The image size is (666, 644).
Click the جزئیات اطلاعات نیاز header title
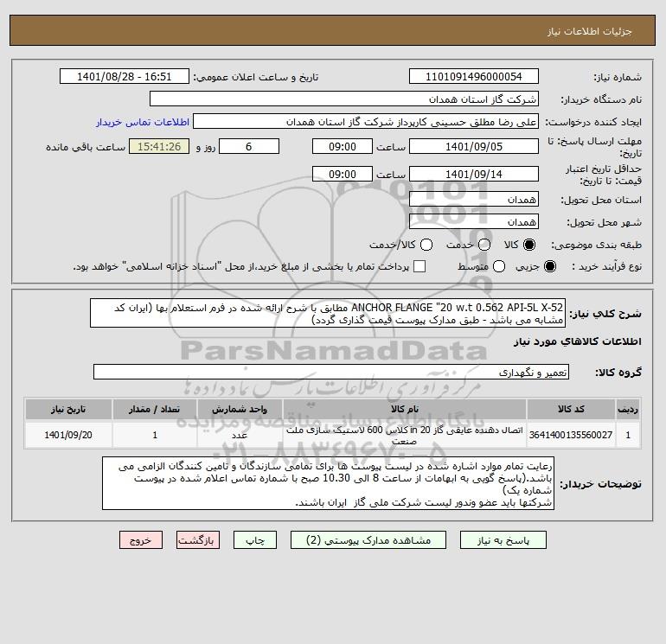point(590,31)
